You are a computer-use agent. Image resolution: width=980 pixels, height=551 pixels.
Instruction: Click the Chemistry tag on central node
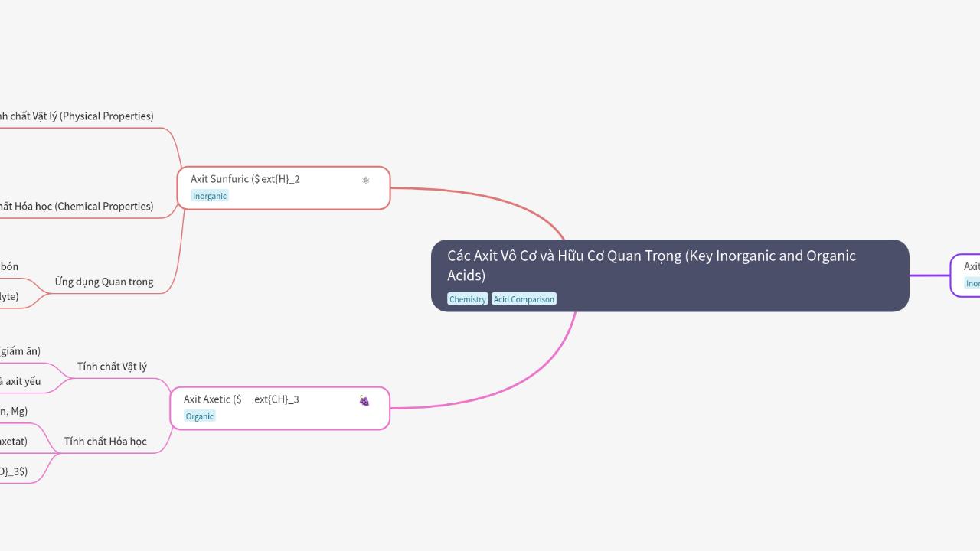click(467, 299)
